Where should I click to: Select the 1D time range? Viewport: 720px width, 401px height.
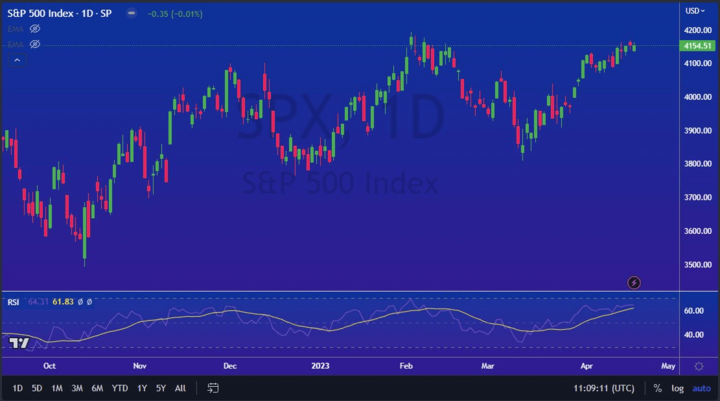click(x=17, y=388)
